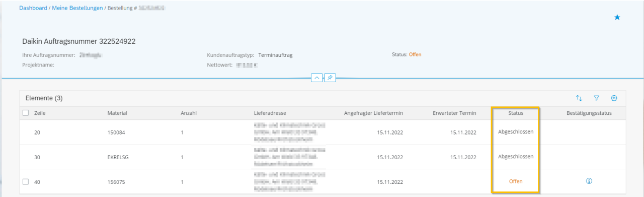This screenshot has height=197, width=644.
Task: Click the Material column header
Action: 117,113
